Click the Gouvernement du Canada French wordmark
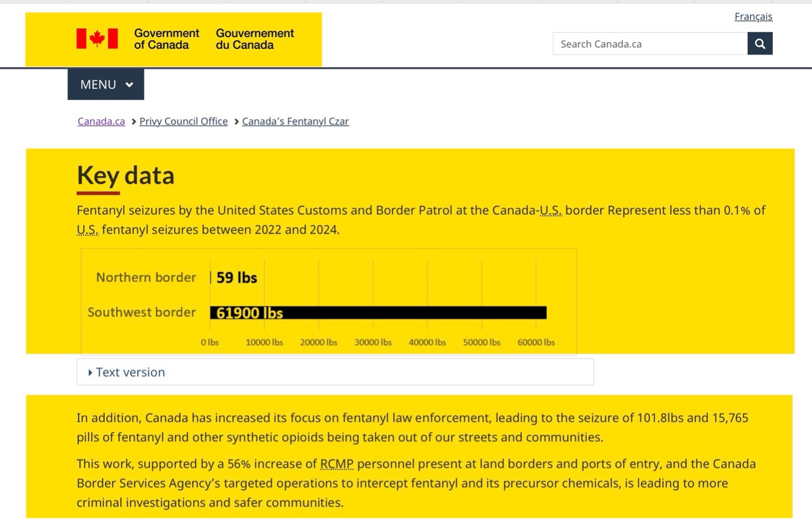Image resolution: width=812 pixels, height=520 pixels. [x=254, y=39]
